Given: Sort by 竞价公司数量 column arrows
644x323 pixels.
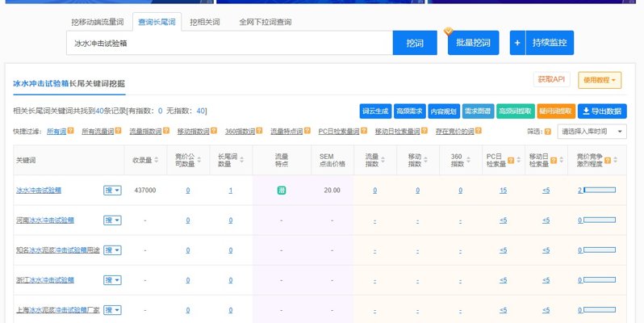Looking at the screenshot, I should (x=199, y=160).
